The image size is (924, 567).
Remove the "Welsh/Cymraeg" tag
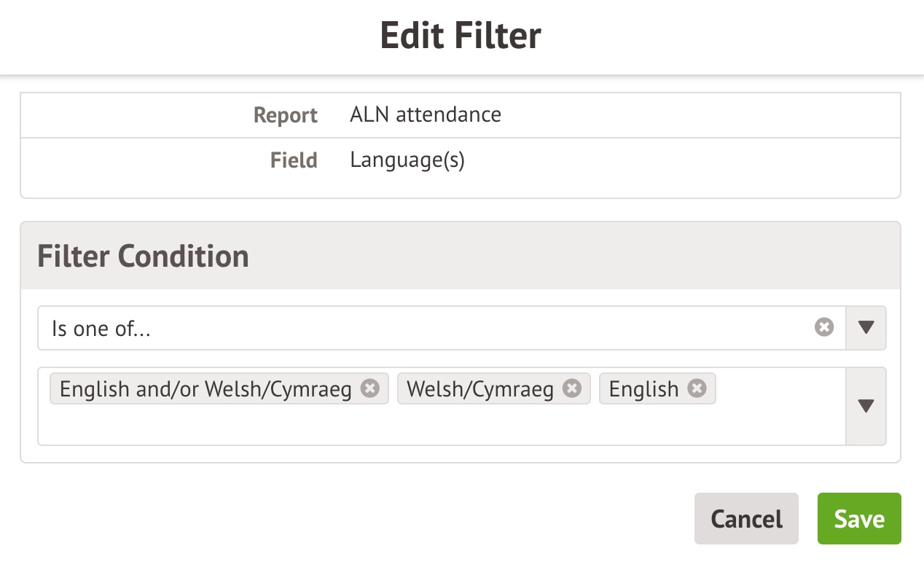572,389
